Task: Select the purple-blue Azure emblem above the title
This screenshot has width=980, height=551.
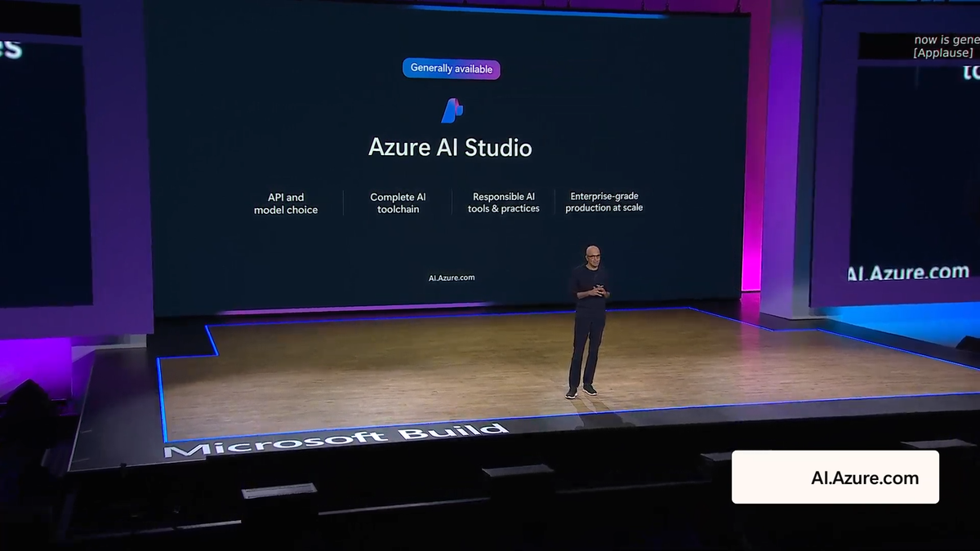Action: click(452, 110)
